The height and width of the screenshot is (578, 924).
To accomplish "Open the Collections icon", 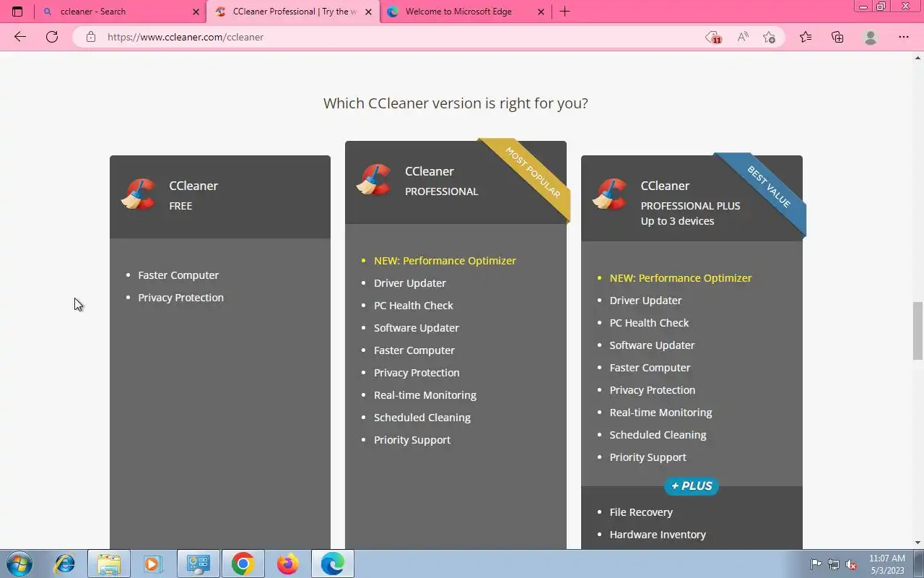I will click(837, 37).
